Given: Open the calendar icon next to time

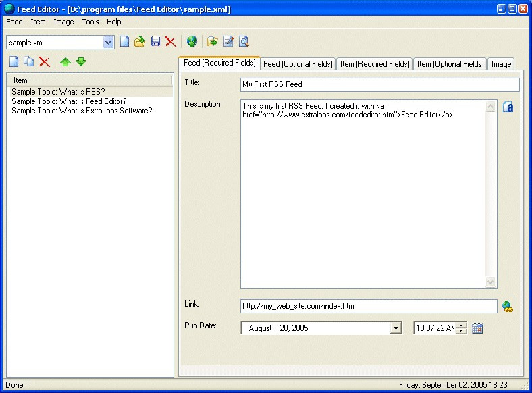Looking at the screenshot, I should pyautogui.click(x=477, y=329).
